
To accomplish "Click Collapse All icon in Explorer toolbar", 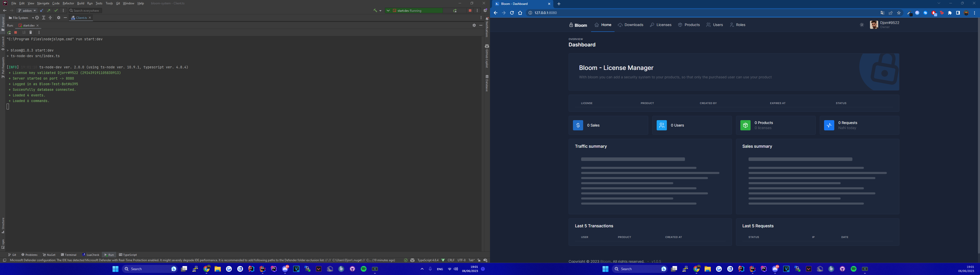I will [x=50, y=18].
